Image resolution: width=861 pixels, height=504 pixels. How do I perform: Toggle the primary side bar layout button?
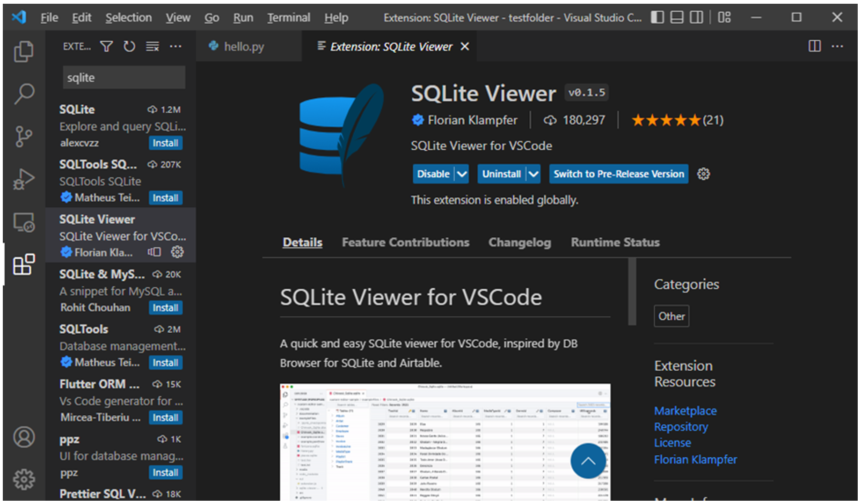pyautogui.click(x=657, y=18)
